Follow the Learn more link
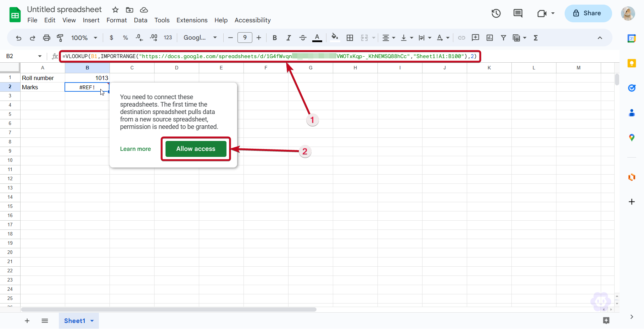644x329 pixels. [135, 149]
